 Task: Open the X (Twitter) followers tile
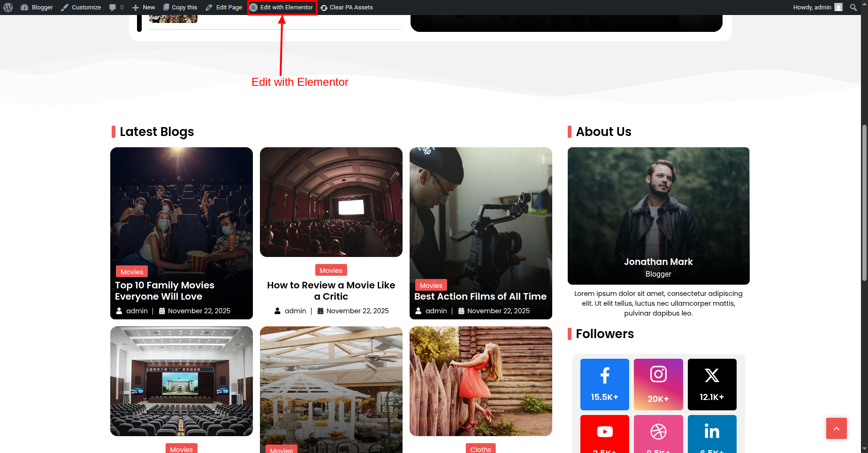click(x=712, y=384)
